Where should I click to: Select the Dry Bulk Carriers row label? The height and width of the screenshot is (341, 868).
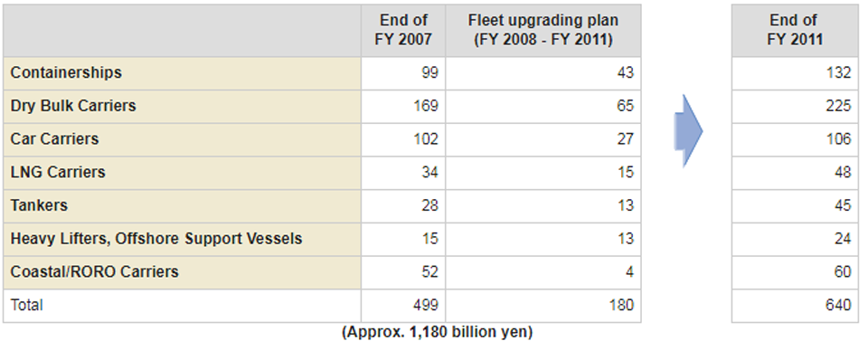(73, 106)
